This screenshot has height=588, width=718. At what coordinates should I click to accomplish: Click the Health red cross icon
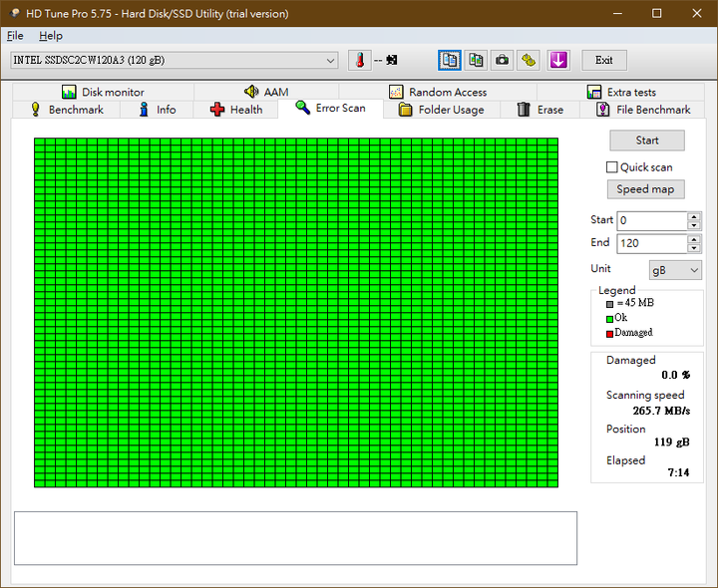217,110
